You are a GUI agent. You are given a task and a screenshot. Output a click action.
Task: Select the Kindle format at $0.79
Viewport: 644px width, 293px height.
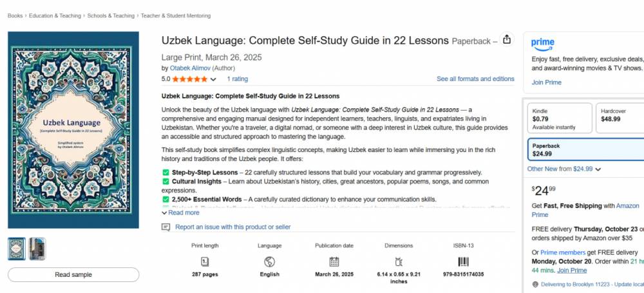click(x=559, y=118)
